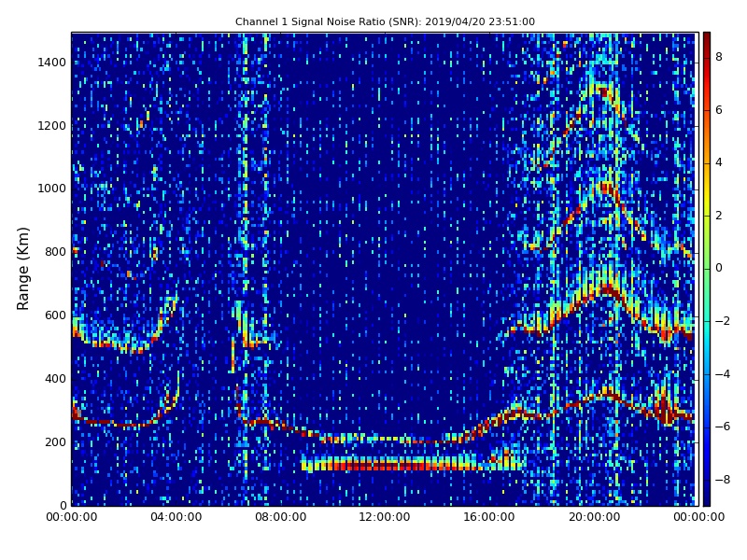Click the colorbar tick label 2

tap(719, 216)
